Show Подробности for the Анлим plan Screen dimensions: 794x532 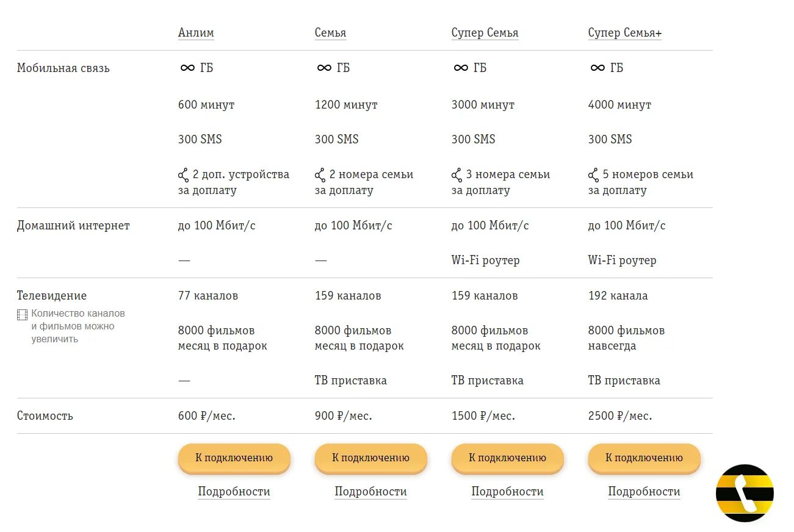pos(234,492)
